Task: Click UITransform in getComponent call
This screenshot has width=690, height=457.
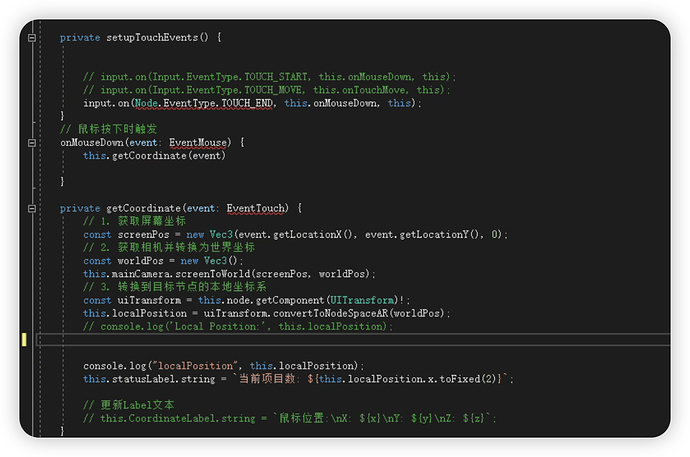Action: [x=362, y=300]
